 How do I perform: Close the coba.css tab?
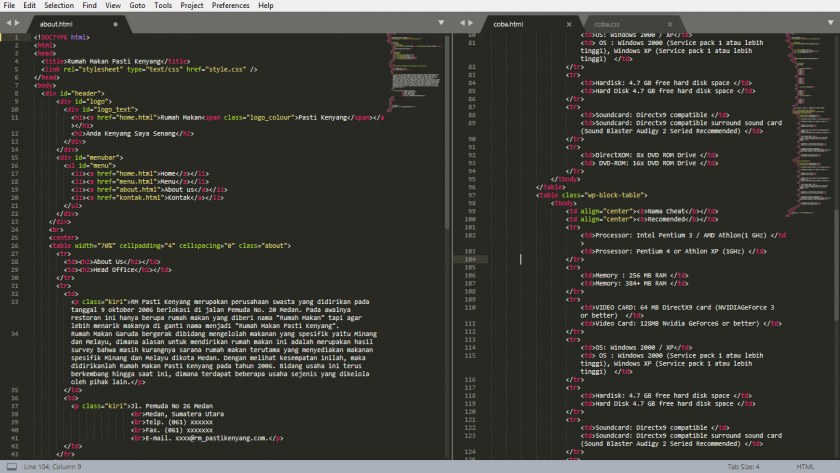click(x=669, y=23)
